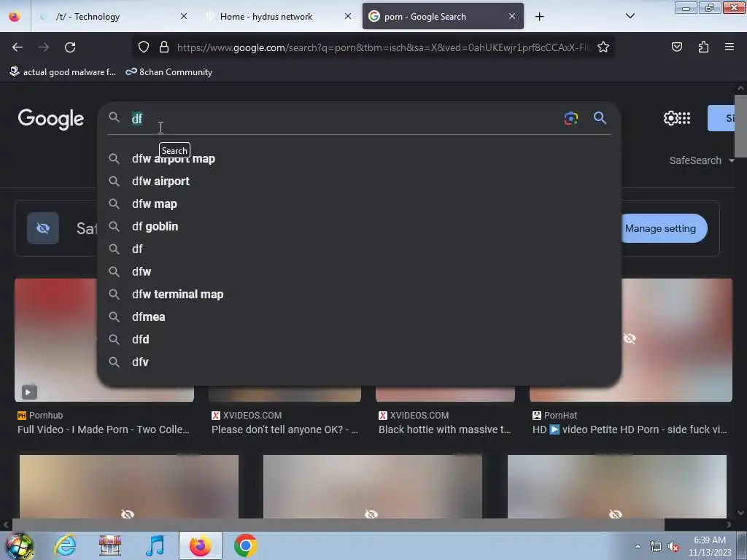Close the /t/ - Technology tab

pyautogui.click(x=184, y=16)
